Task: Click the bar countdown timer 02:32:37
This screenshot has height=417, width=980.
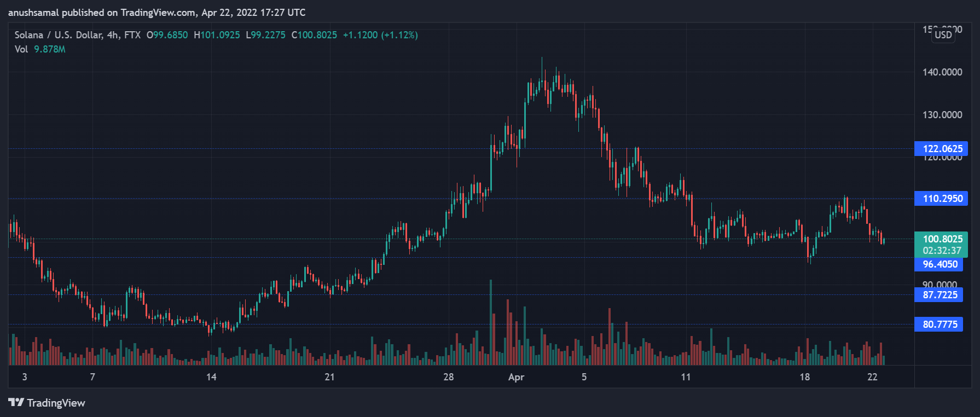Action: click(941, 251)
